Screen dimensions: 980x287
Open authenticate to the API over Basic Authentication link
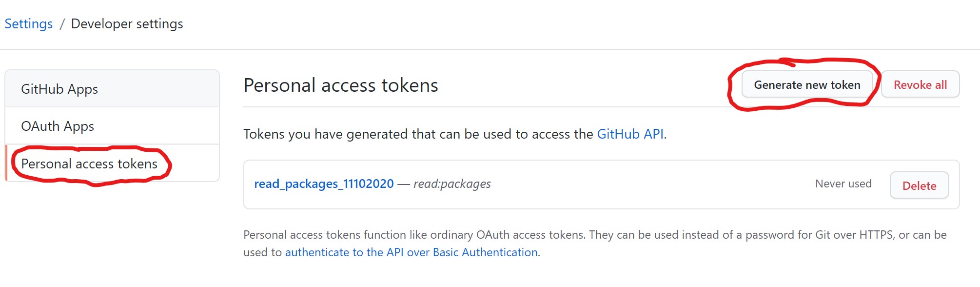pyautogui.click(x=412, y=252)
